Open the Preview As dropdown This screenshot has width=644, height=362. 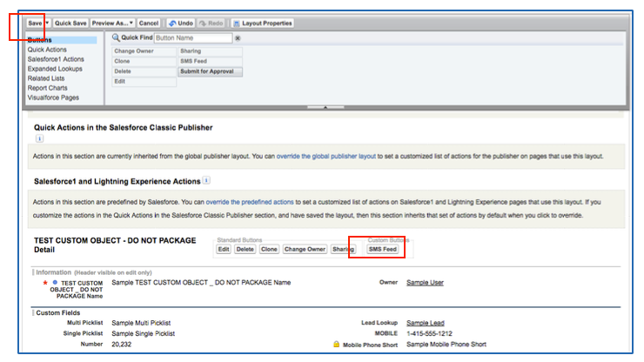pyautogui.click(x=112, y=23)
